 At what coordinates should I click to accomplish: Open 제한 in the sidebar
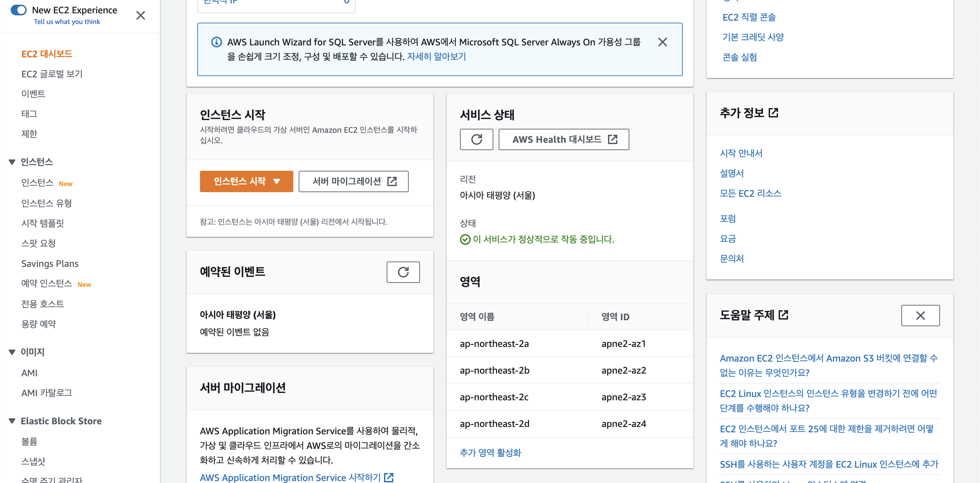click(29, 134)
